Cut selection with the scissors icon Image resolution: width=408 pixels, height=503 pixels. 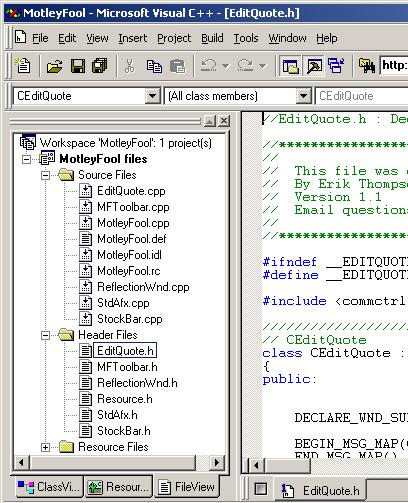129,66
